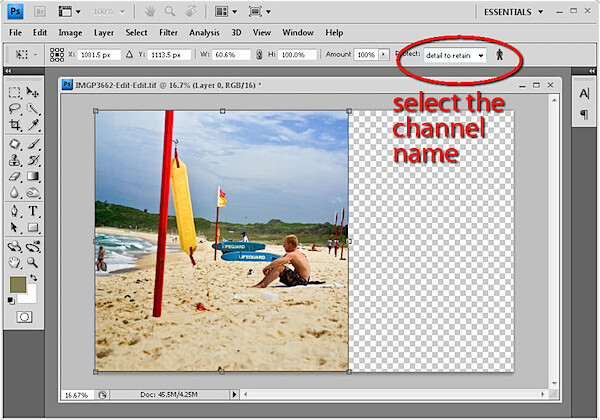The width and height of the screenshot is (600, 420).
Task: Open the Image menu
Action: coord(70,33)
